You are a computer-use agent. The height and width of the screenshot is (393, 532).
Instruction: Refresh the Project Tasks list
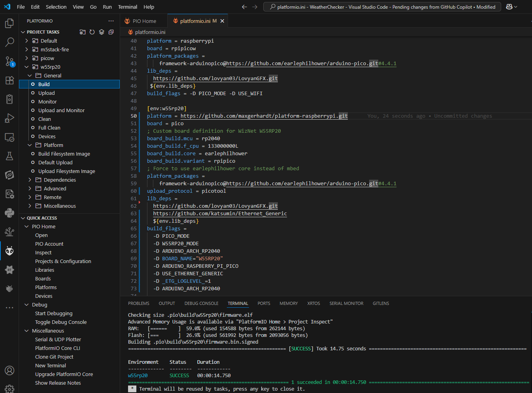click(92, 32)
